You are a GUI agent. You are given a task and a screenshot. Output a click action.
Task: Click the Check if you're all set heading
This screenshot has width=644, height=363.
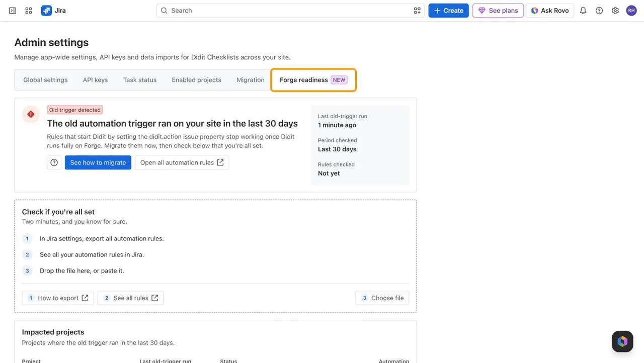[58, 212]
